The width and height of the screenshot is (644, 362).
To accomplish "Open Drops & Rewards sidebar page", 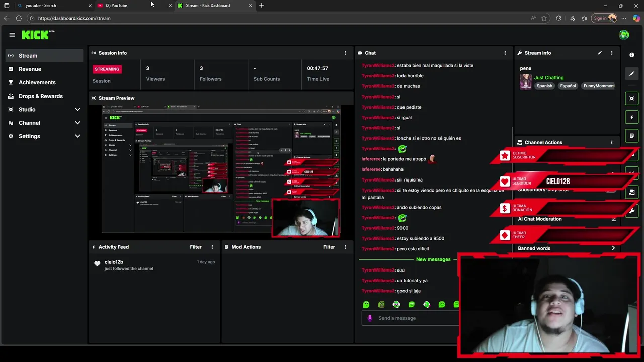I will [x=44, y=96].
